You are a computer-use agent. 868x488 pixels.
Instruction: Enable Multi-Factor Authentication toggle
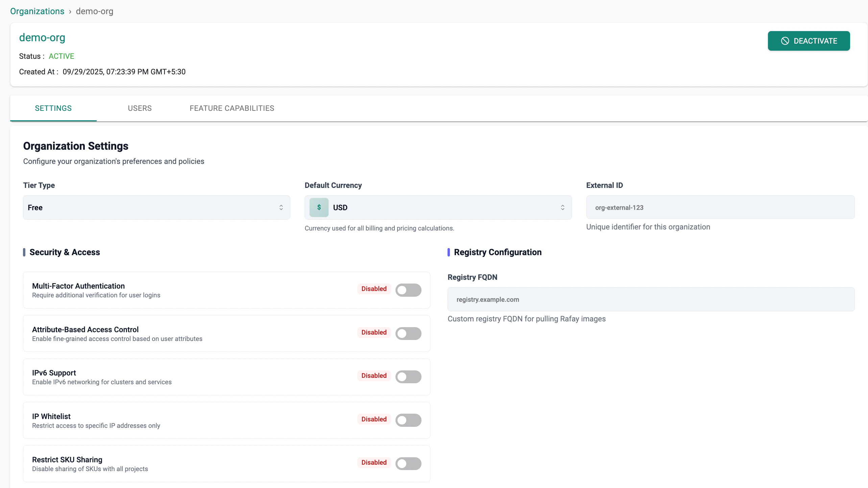408,290
